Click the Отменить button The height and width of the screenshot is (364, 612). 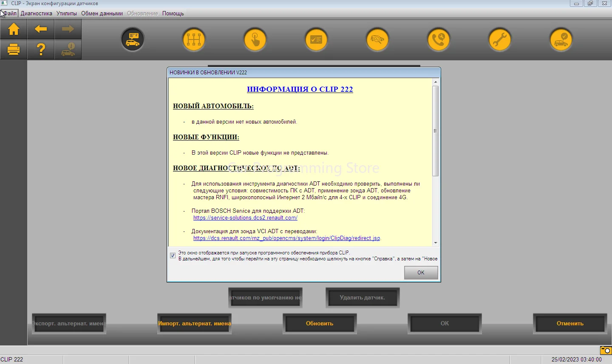click(570, 324)
